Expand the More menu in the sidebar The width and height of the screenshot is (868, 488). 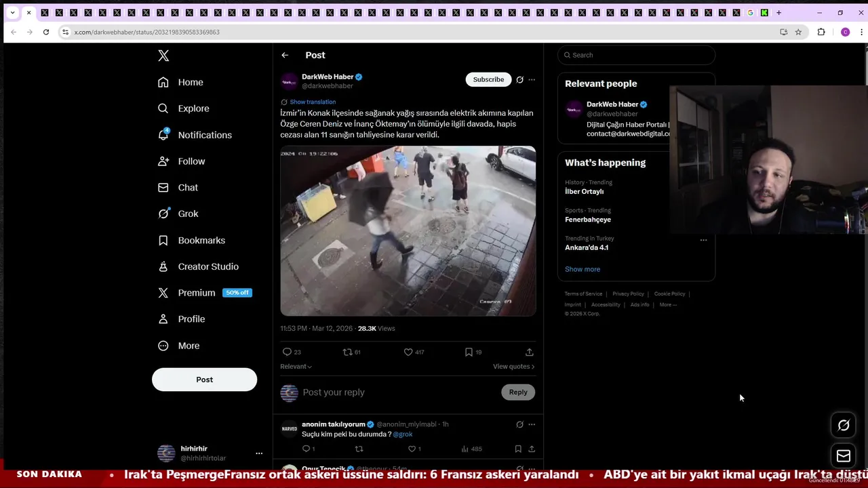point(178,346)
